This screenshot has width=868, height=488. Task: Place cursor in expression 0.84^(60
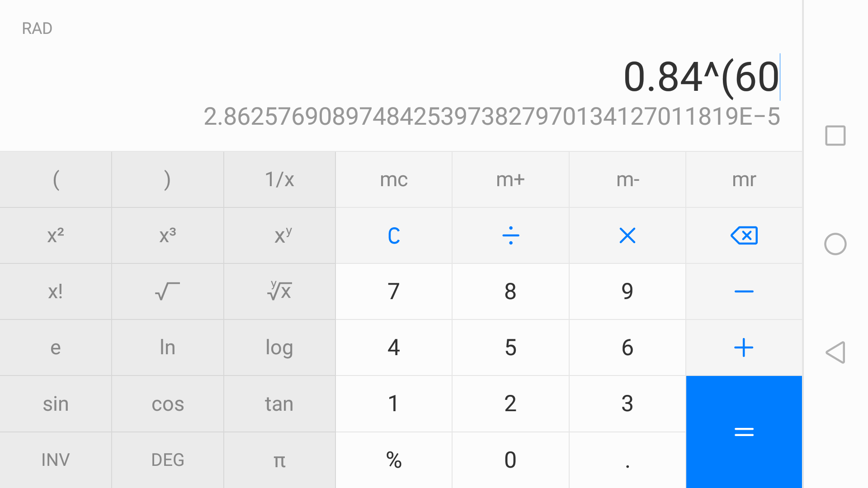702,77
